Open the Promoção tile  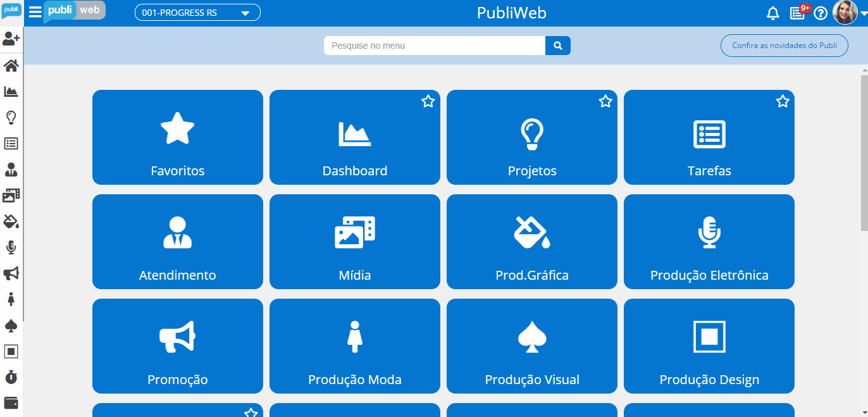tap(178, 346)
